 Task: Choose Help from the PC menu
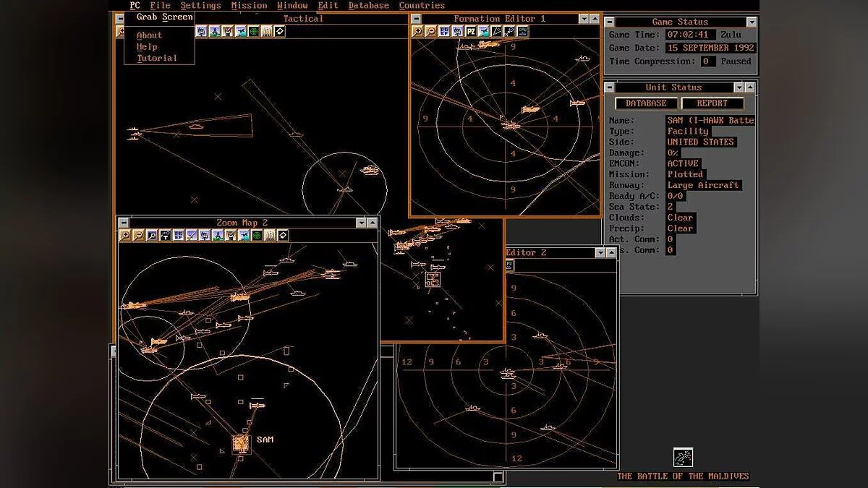pyautogui.click(x=147, y=46)
